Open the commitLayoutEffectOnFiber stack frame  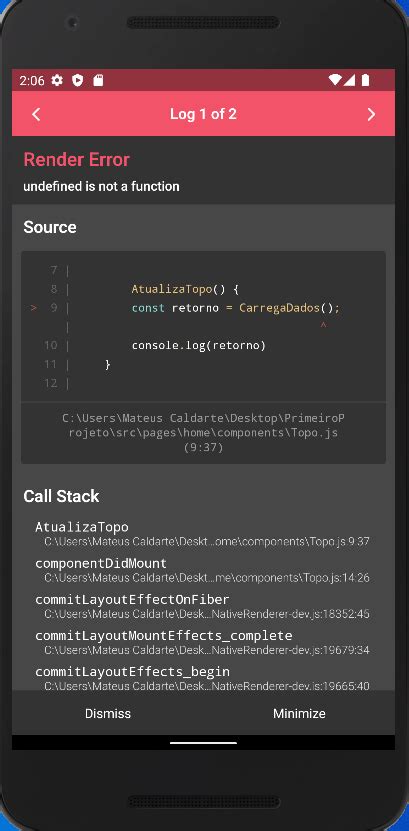pos(202,606)
